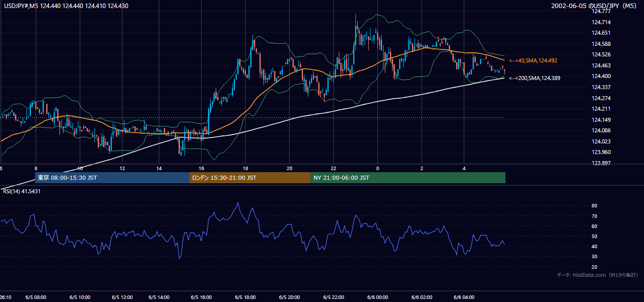Click RSI scale level 20
This screenshot has height=302, width=644.
coord(594,267)
